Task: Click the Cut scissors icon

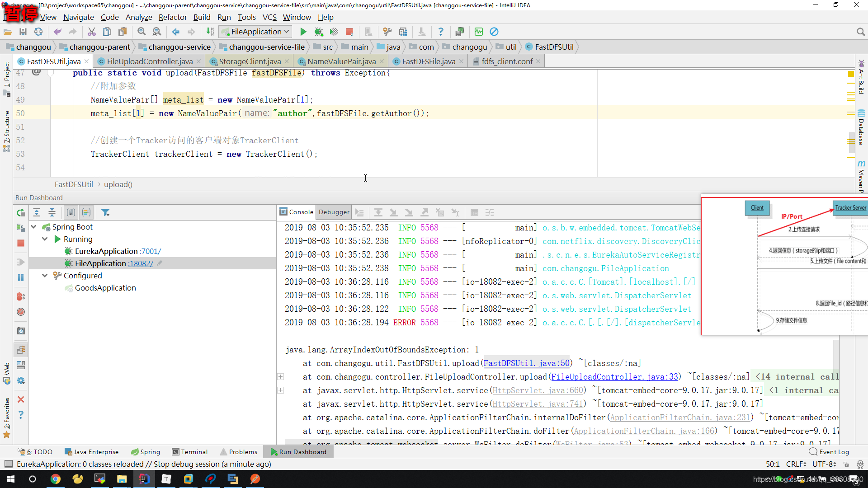Action: coord(92,32)
